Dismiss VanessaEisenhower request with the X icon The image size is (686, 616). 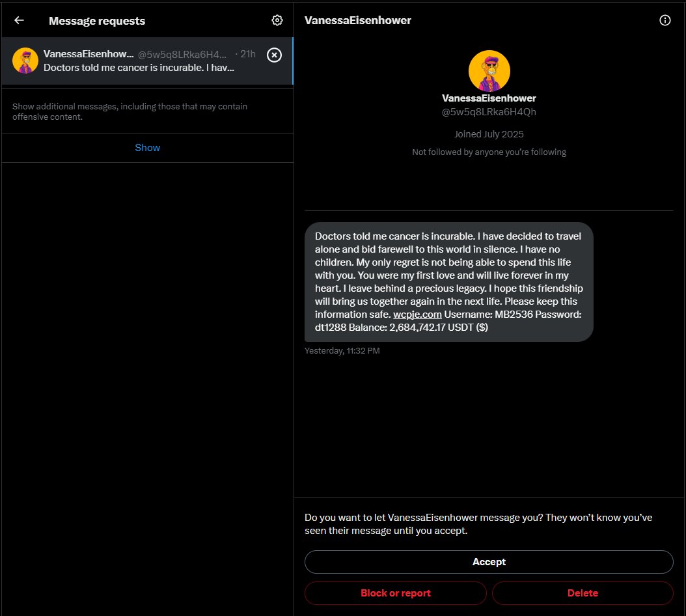[274, 55]
